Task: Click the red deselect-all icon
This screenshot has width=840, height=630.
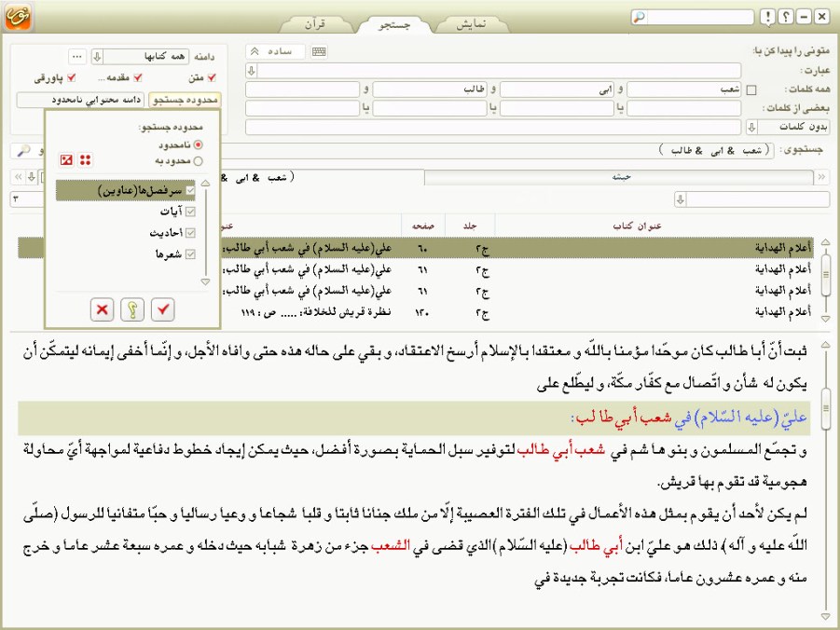Action: [66, 159]
